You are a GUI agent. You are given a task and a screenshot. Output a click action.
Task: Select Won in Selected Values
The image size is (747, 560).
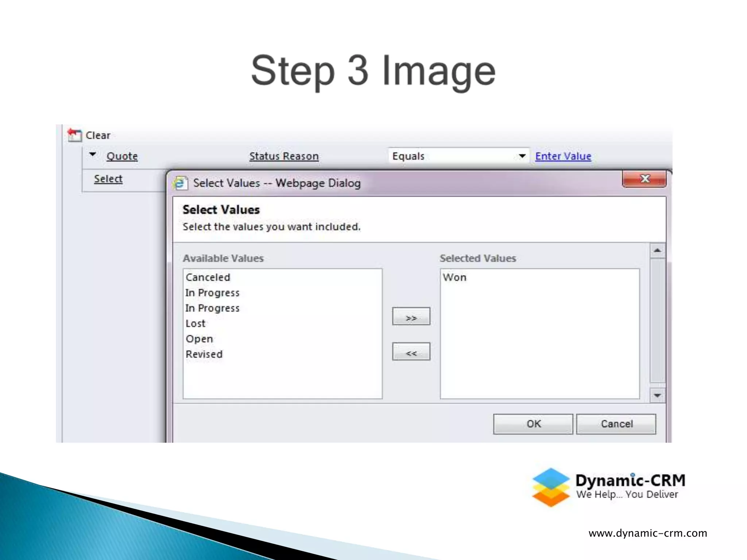click(x=454, y=277)
